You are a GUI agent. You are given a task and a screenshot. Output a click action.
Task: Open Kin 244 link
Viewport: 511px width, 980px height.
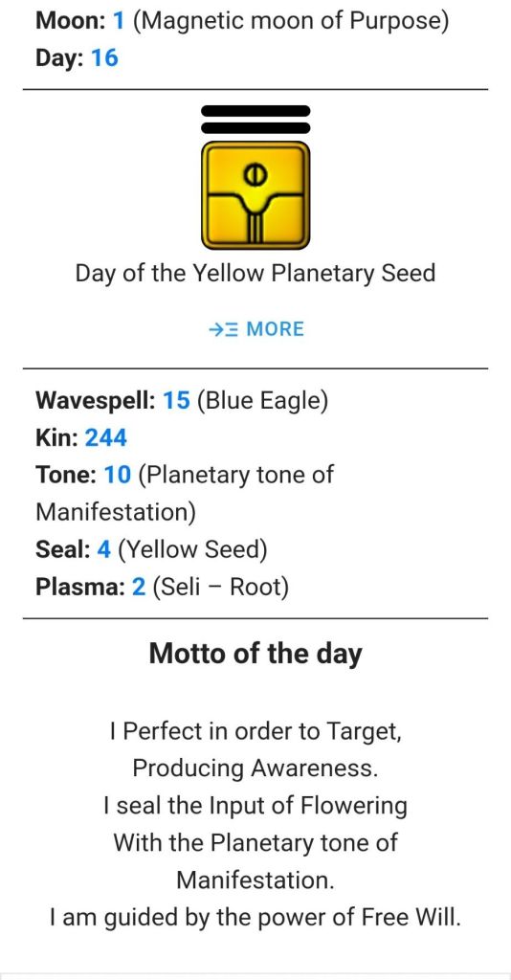(x=105, y=438)
